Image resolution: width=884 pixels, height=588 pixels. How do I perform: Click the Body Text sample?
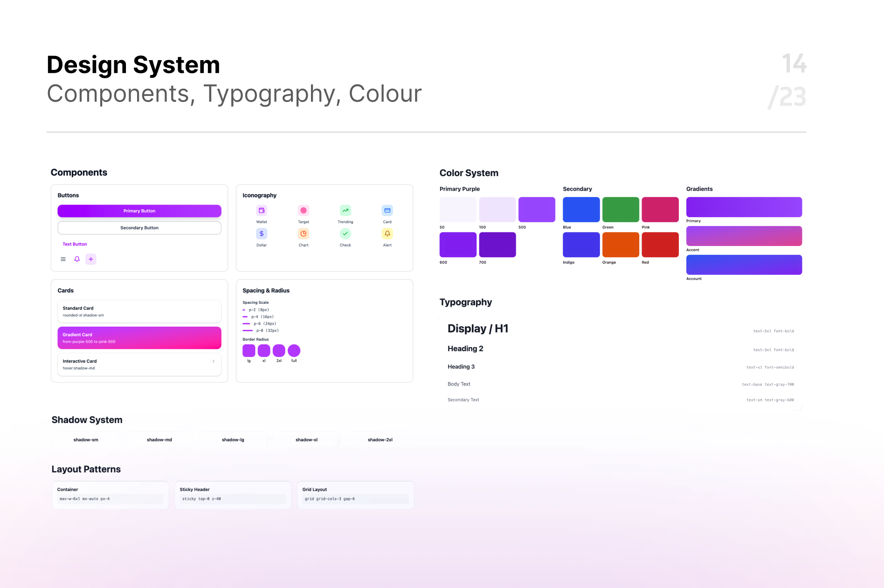click(459, 384)
